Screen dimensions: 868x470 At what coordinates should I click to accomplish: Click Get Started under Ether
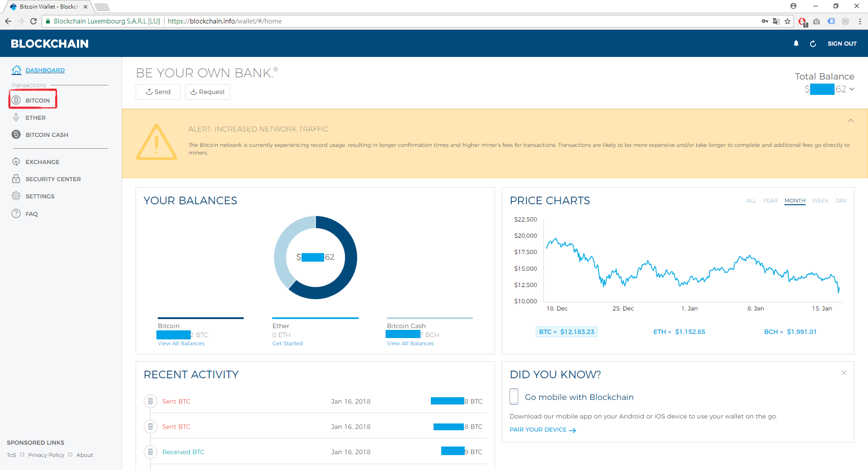point(288,343)
